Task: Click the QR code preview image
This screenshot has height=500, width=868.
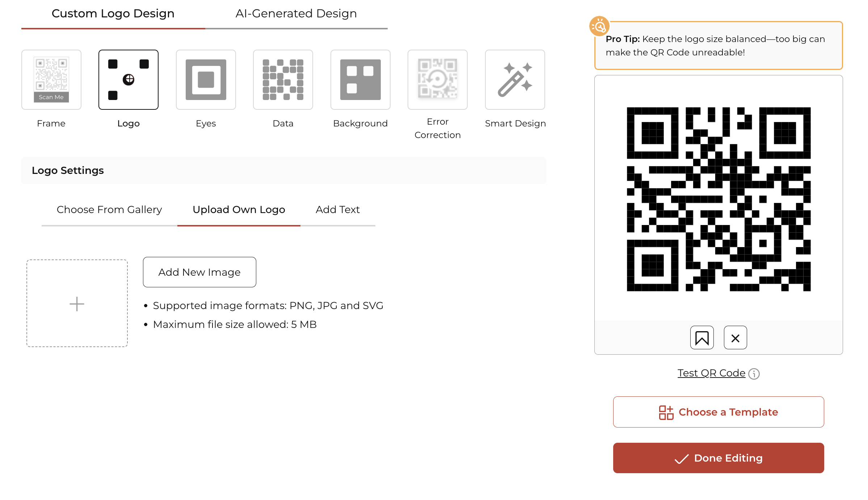Action: pyautogui.click(x=719, y=199)
